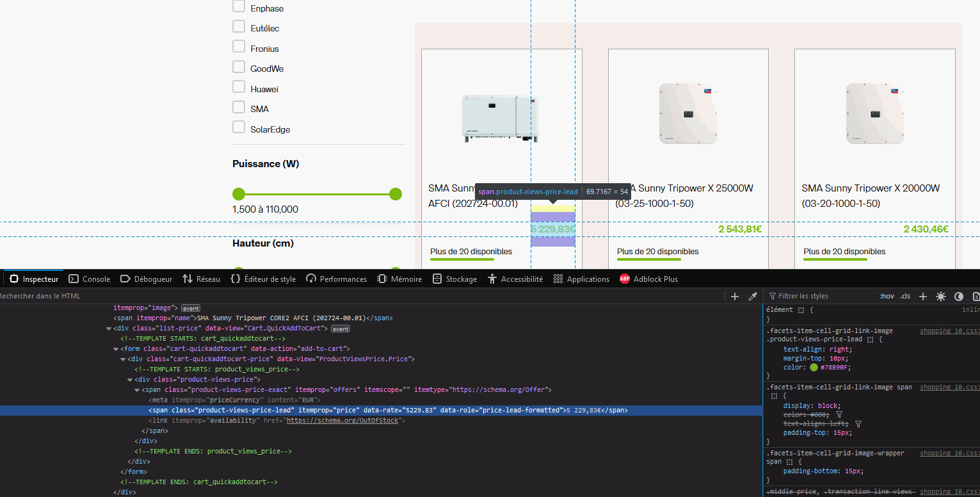Tick the Huawei filter checkbox
Image resolution: width=980 pixels, height=497 pixels.
(x=239, y=87)
